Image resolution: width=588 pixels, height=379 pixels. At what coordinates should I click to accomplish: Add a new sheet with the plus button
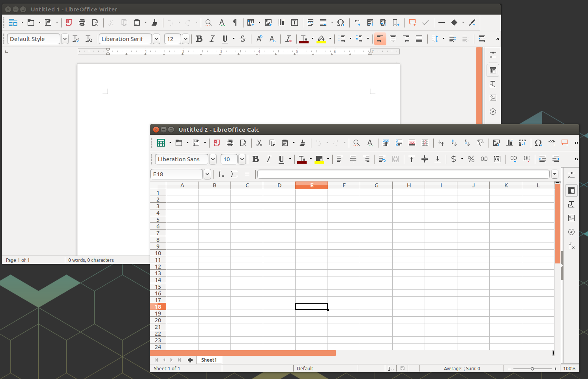190,360
